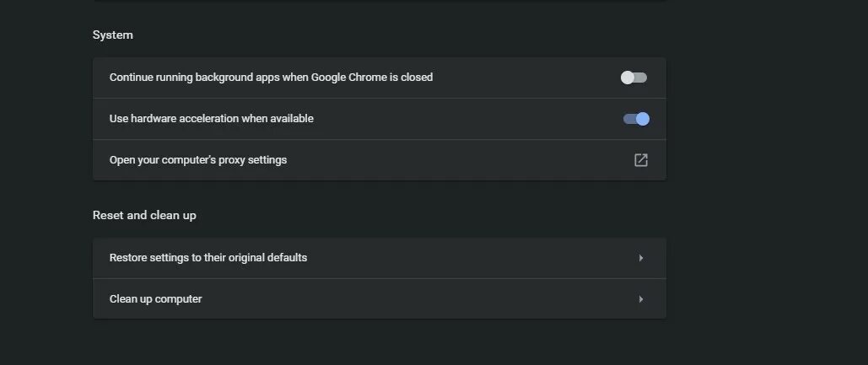Click the blue knob of the hardware acceleration switch

tap(643, 119)
